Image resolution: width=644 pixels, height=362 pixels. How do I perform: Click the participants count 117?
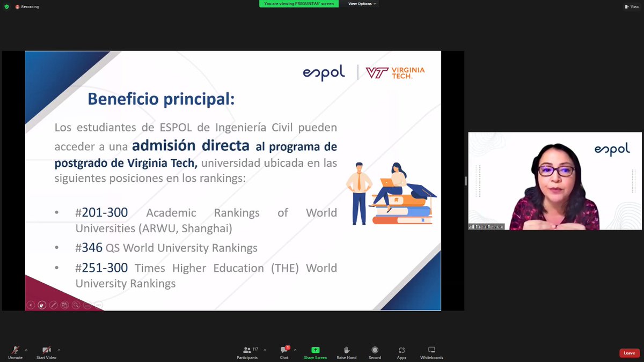tap(255, 349)
